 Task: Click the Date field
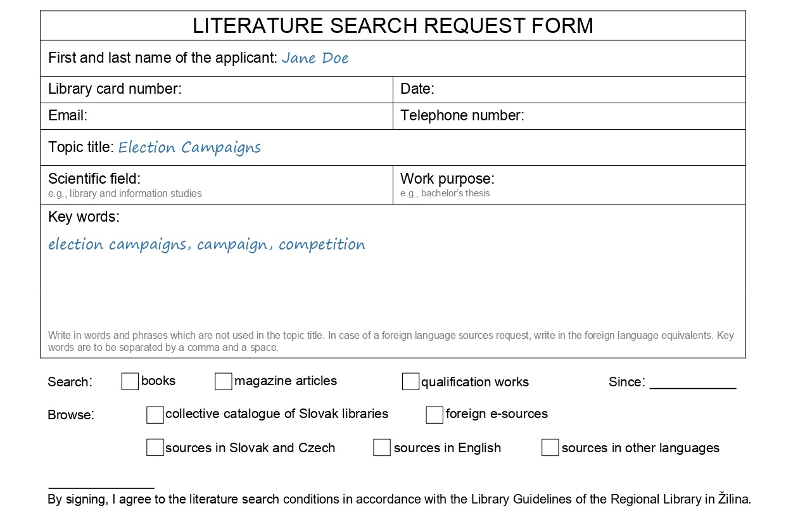coord(569,89)
